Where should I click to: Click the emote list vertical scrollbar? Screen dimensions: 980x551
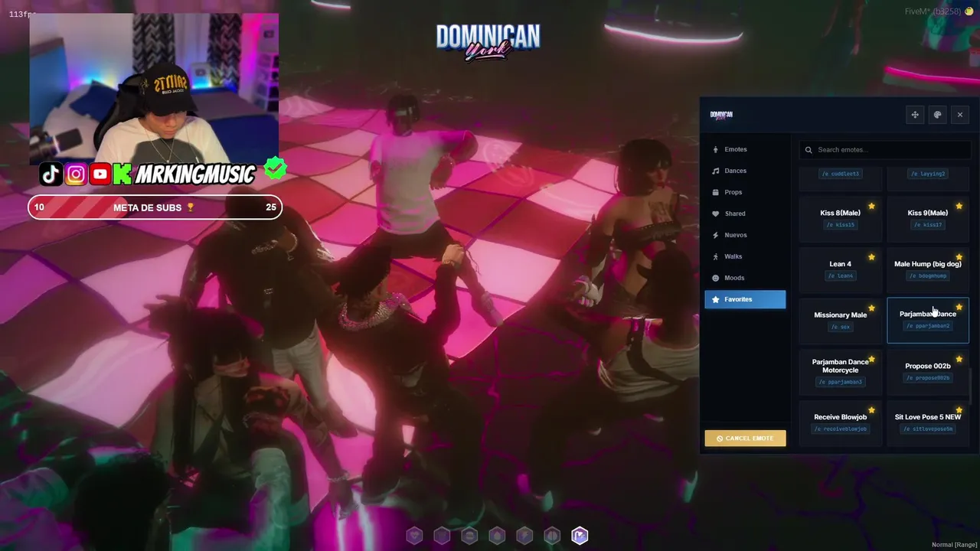tap(971, 385)
